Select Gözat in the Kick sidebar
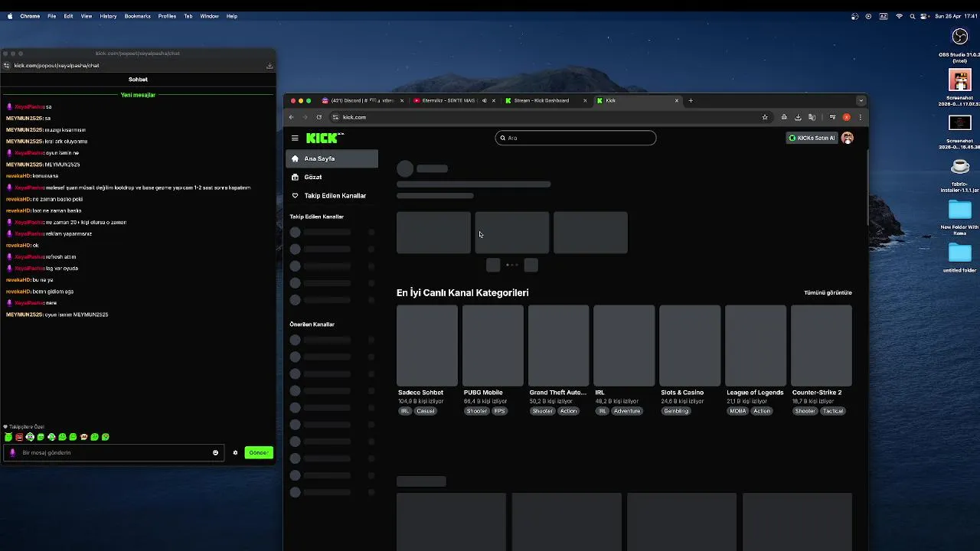Image resolution: width=980 pixels, height=551 pixels. point(332,177)
